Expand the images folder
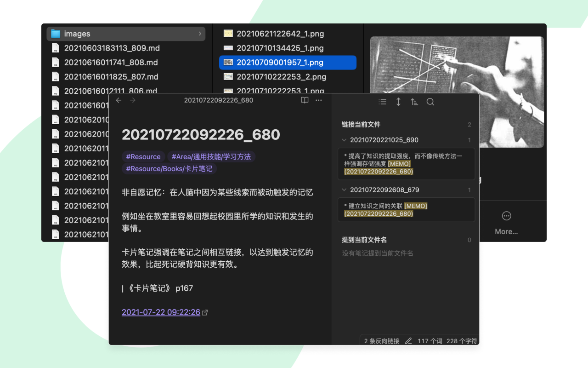 [x=199, y=34]
